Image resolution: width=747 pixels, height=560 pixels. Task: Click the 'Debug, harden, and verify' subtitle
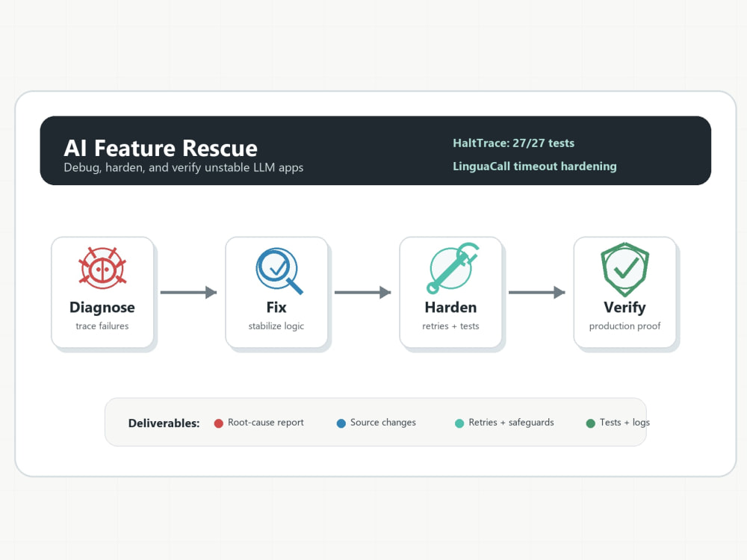184,167
